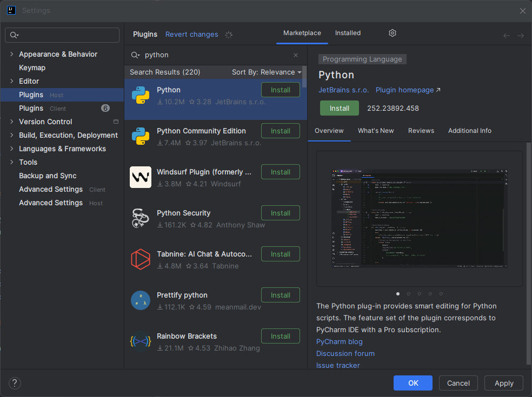The width and height of the screenshot is (532, 397).
Task: Open the Plugin homepage link
Action: click(408, 90)
